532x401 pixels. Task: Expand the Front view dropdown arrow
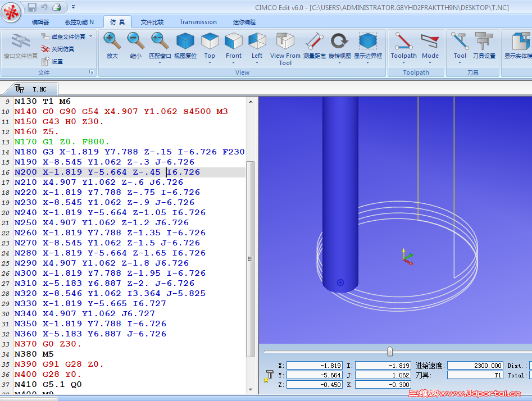pyautogui.click(x=234, y=63)
